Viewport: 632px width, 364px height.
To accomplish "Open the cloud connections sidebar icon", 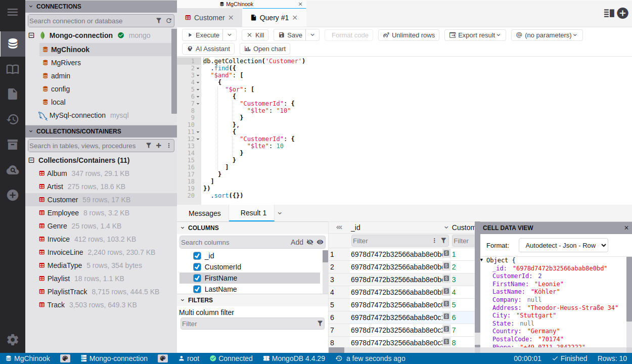I will click(13, 170).
